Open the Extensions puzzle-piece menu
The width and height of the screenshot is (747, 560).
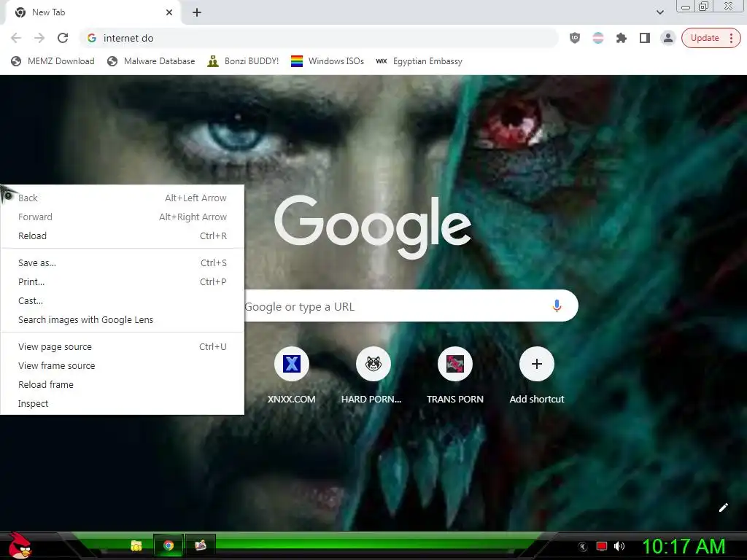pyautogui.click(x=622, y=38)
